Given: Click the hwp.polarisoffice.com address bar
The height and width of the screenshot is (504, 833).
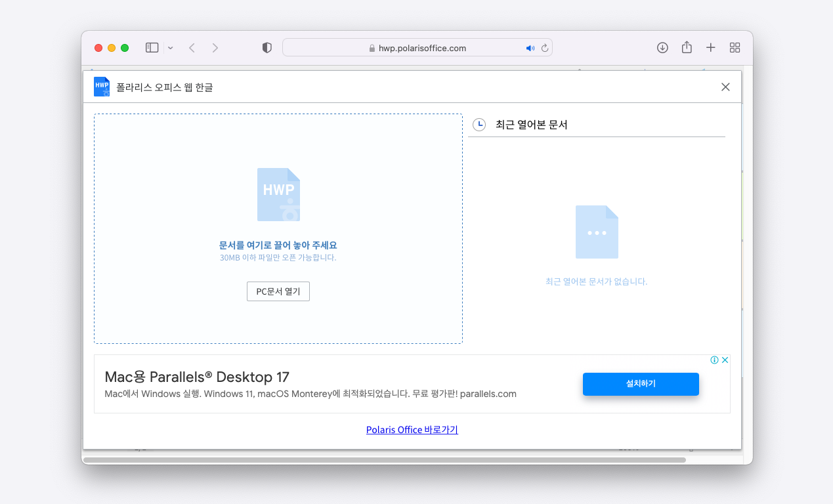Looking at the screenshot, I should click(417, 48).
